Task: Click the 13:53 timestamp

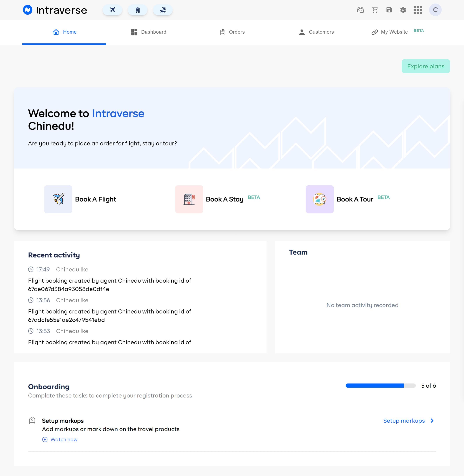Action: point(43,331)
